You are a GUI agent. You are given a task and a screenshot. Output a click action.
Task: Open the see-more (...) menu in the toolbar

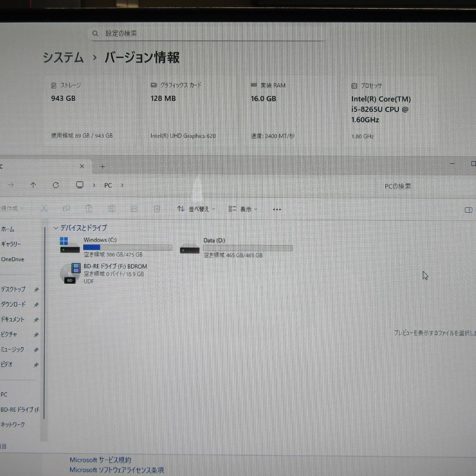pyautogui.click(x=277, y=209)
